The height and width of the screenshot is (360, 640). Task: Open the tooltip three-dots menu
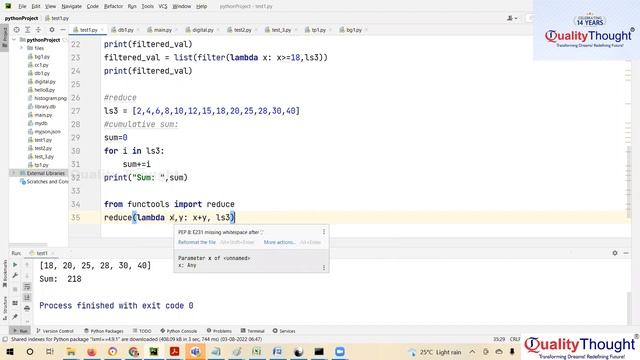[x=324, y=232]
